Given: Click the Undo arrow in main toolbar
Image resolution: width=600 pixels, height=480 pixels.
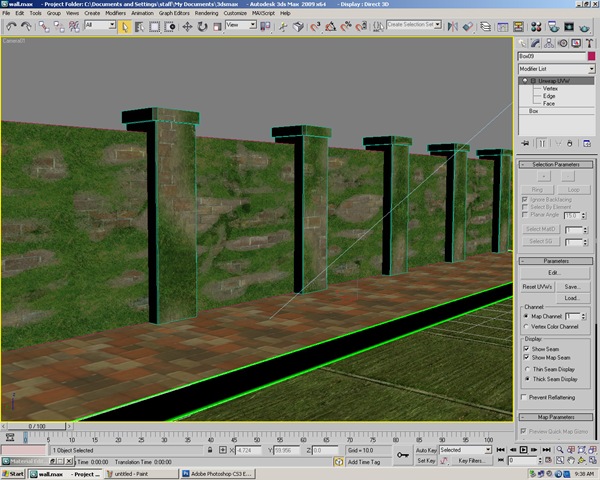Looking at the screenshot, I should pyautogui.click(x=9, y=26).
